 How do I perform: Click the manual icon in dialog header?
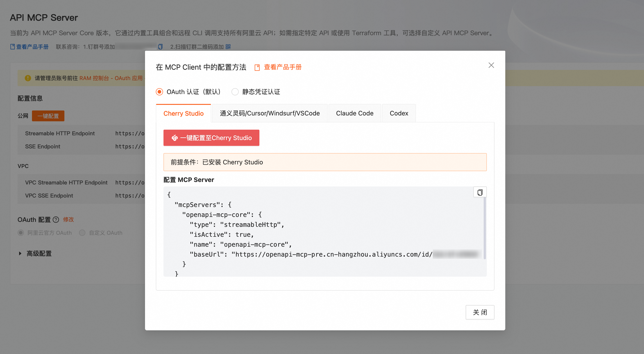pos(257,67)
